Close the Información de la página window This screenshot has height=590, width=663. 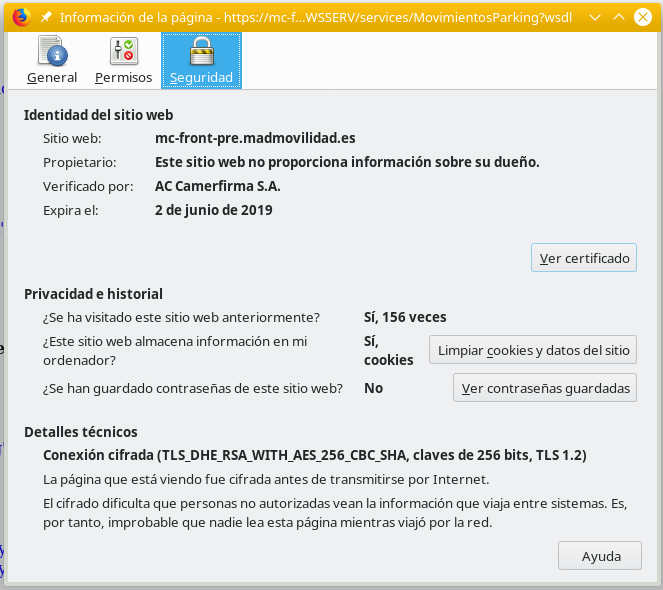[x=644, y=17]
